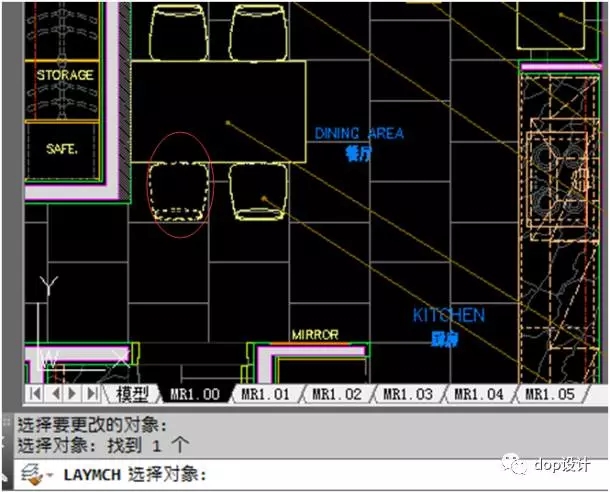
Task: Click the previous layout tab arrow
Action: (x=55, y=394)
